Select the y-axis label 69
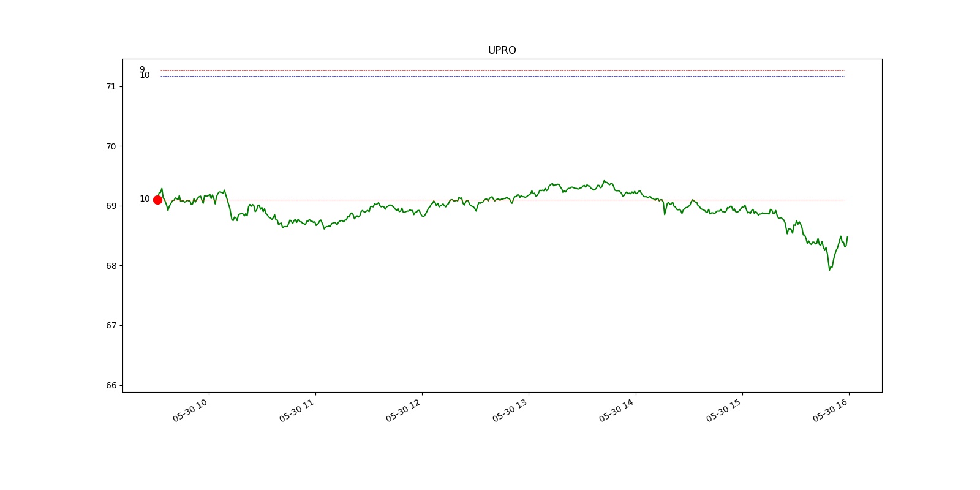The height and width of the screenshot is (490, 980). [x=111, y=206]
